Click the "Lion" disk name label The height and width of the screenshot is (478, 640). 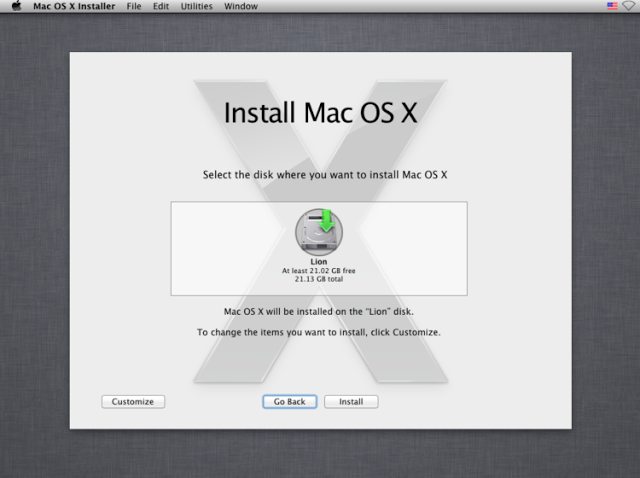click(318, 262)
